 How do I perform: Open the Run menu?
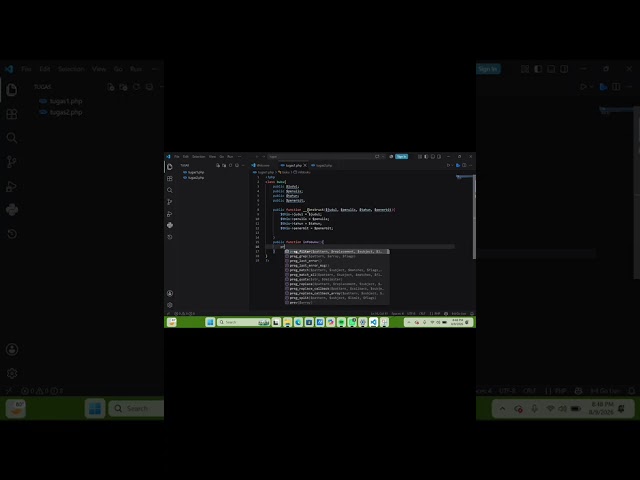click(x=230, y=157)
